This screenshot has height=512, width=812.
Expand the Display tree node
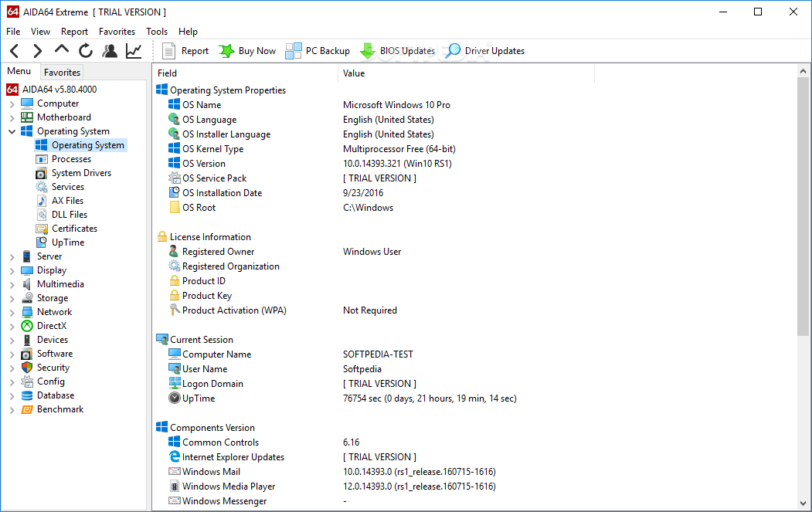point(12,271)
